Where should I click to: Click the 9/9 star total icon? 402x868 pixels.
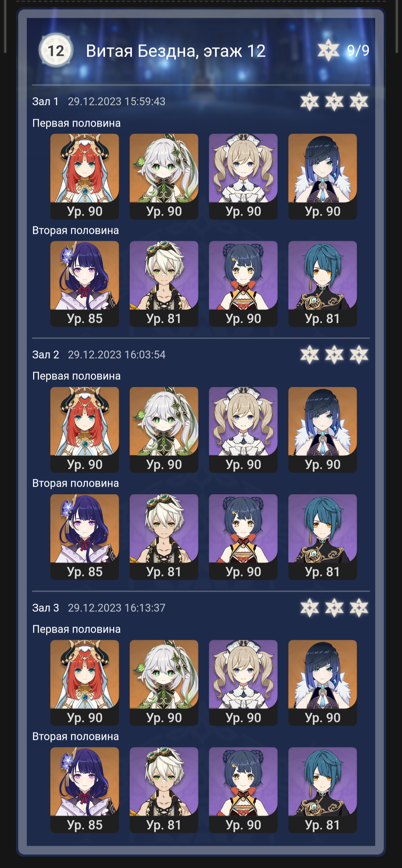tap(328, 50)
